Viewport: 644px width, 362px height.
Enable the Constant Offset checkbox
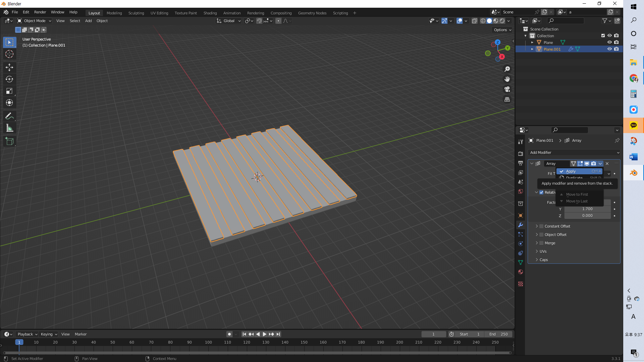(x=541, y=226)
